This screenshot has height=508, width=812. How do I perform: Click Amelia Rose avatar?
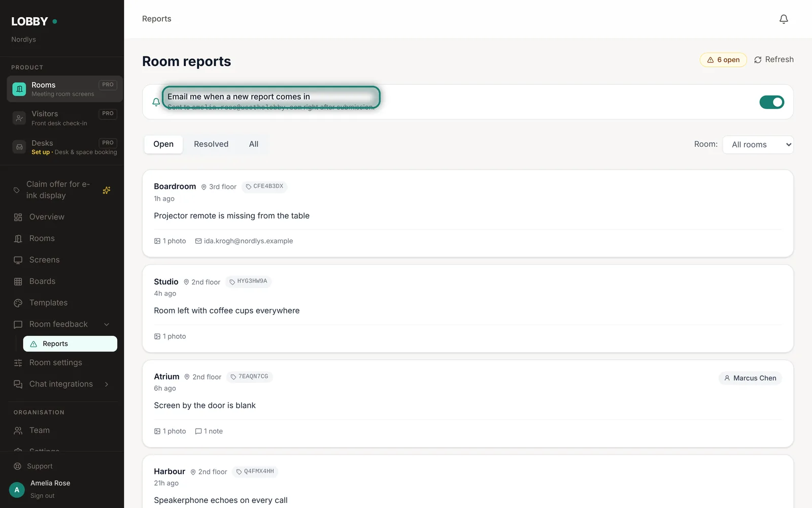coord(17,490)
